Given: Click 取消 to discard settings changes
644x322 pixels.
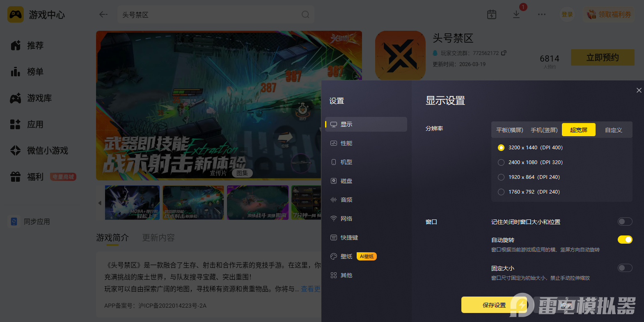Looking at the screenshot, I should (566, 305).
